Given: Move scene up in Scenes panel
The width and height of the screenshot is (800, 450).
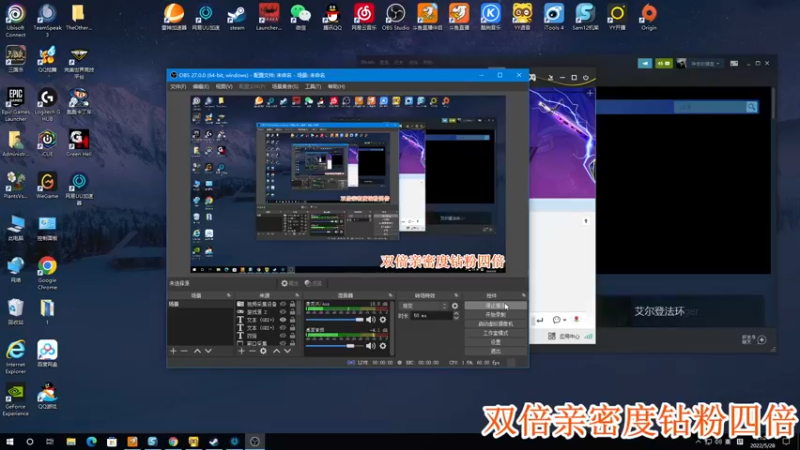Looking at the screenshot, I should click(197, 351).
